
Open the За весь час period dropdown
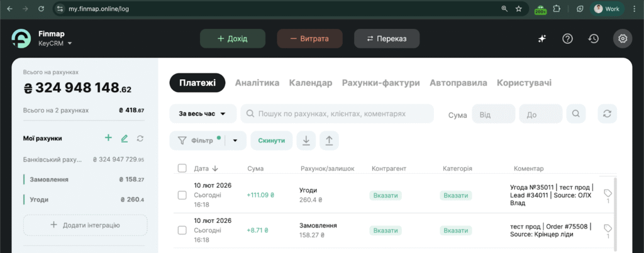(203, 114)
